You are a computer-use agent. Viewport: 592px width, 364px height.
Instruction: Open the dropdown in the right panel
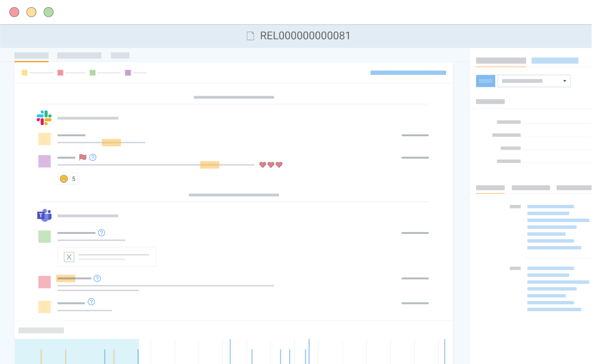click(534, 81)
